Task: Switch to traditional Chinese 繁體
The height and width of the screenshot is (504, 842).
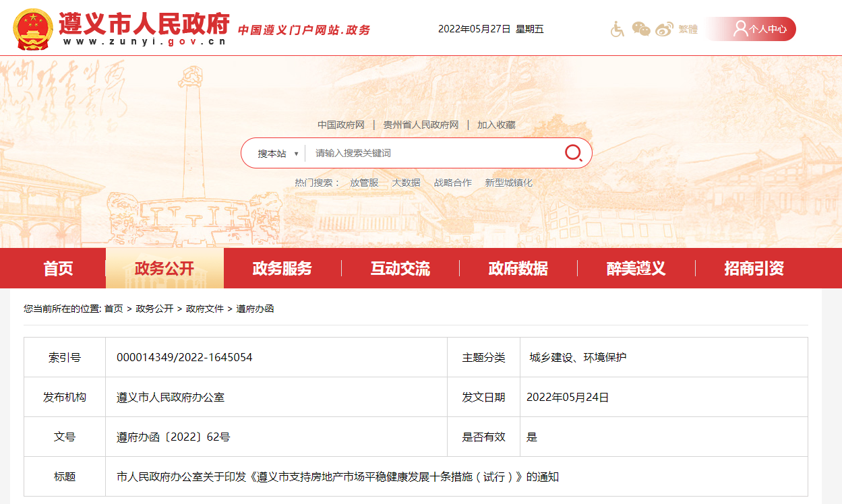Action: (x=688, y=30)
